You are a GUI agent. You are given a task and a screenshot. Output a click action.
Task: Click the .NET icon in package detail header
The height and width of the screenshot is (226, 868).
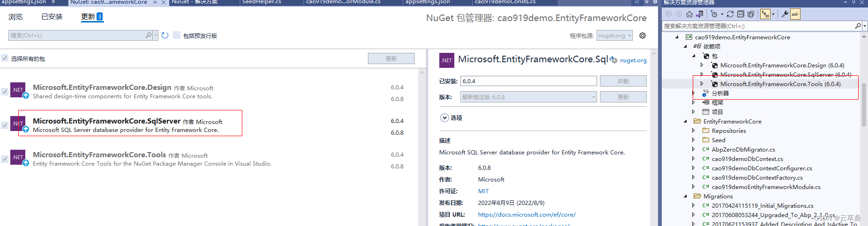(447, 60)
